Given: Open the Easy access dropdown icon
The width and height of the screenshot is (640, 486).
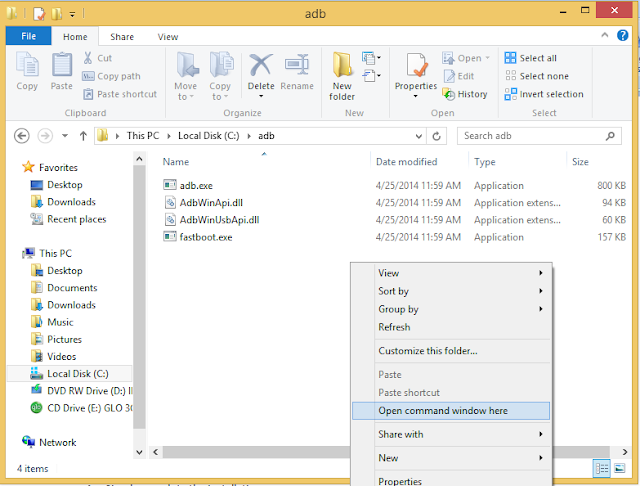Looking at the screenshot, I should tap(371, 76).
